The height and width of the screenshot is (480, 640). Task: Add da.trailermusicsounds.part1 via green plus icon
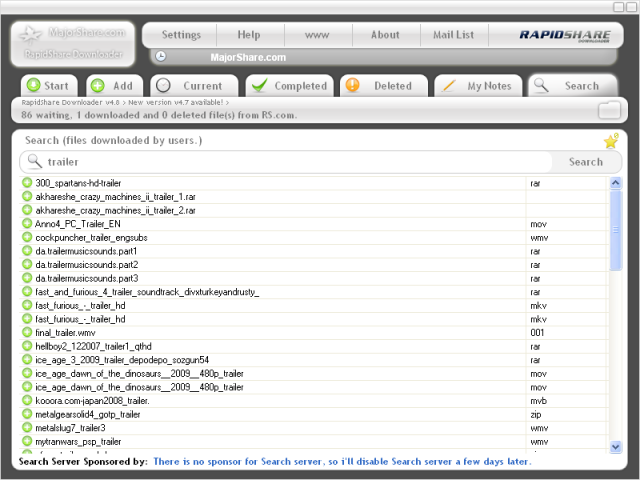coord(27,251)
